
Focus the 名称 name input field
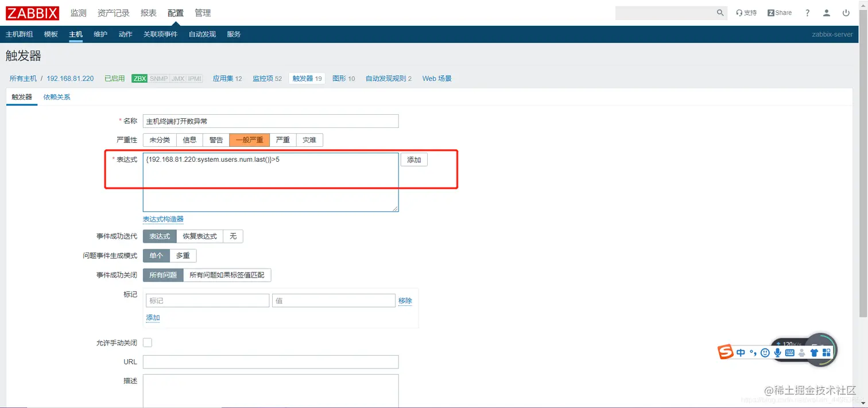(270, 121)
